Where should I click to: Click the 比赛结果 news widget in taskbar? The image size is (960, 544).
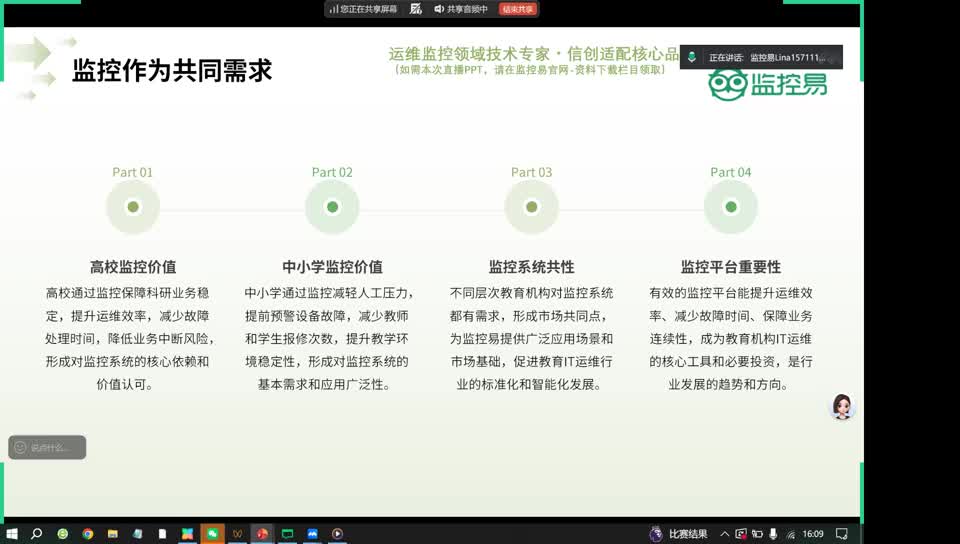pos(678,534)
